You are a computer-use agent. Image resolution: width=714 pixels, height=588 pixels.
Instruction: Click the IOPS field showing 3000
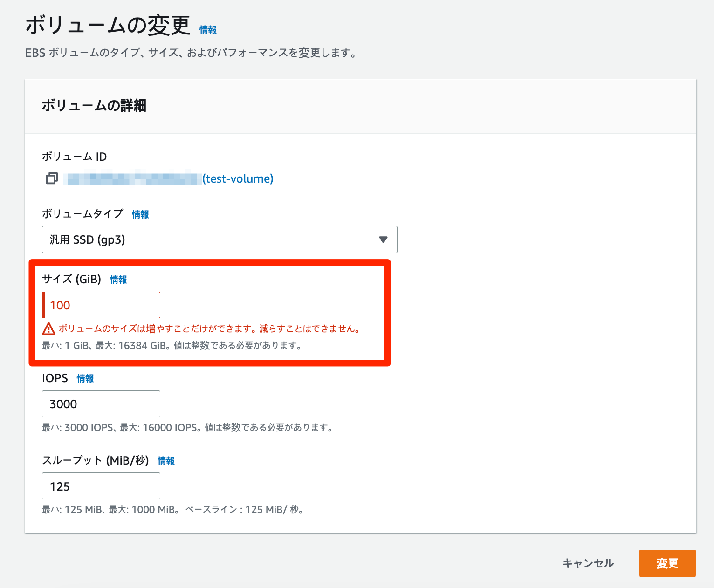click(x=101, y=404)
